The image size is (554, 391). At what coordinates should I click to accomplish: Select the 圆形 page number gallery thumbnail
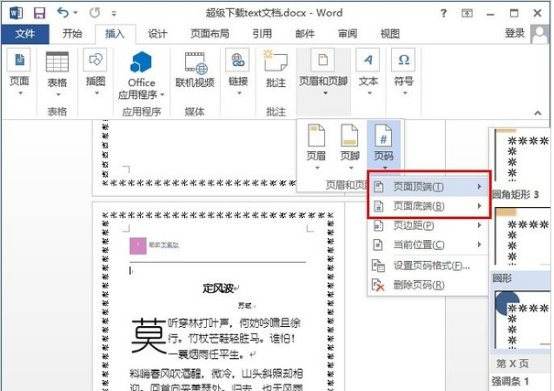coord(522,320)
